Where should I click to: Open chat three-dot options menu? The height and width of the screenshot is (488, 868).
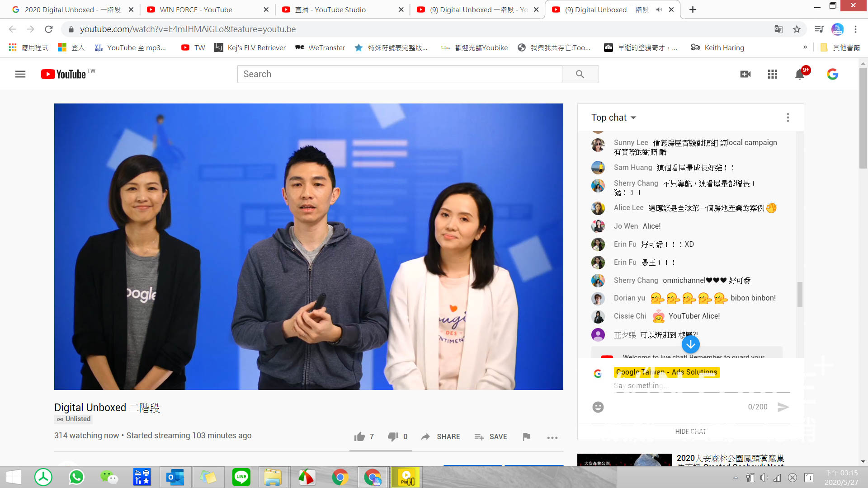[788, 117]
